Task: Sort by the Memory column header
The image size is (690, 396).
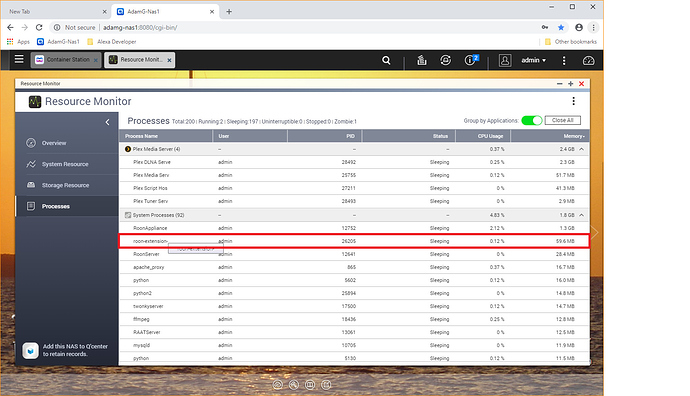Action: tap(550, 136)
